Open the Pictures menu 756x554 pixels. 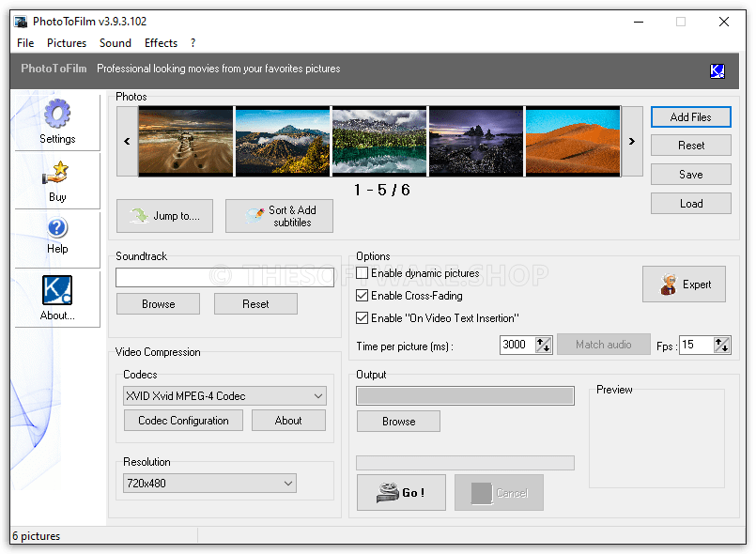pos(67,43)
